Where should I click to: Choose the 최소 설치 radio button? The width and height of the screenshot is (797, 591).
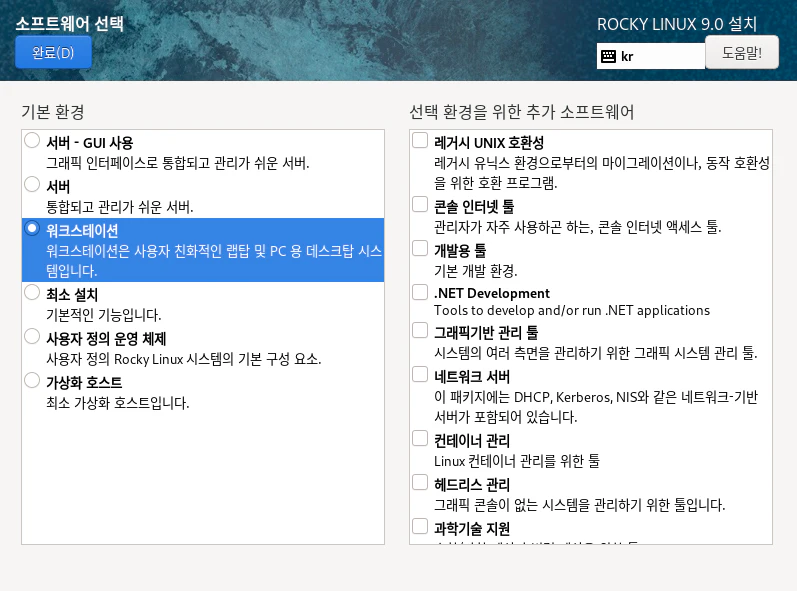pyautogui.click(x=32, y=292)
